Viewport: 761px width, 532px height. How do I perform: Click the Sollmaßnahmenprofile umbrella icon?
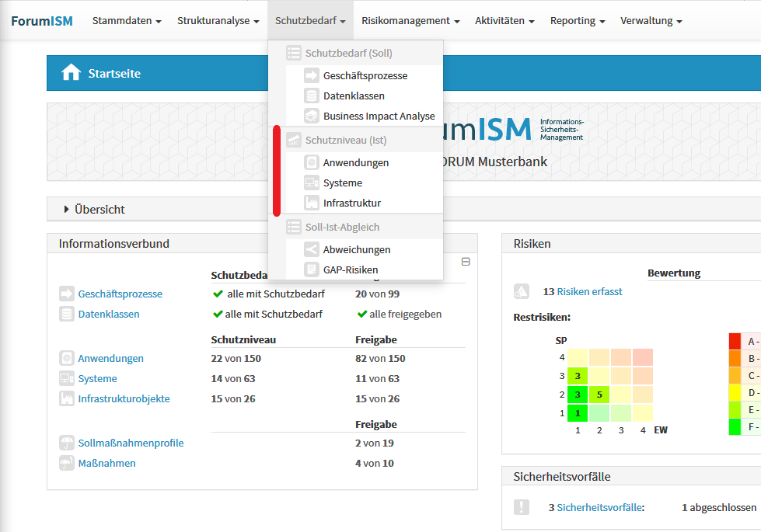(x=66, y=443)
